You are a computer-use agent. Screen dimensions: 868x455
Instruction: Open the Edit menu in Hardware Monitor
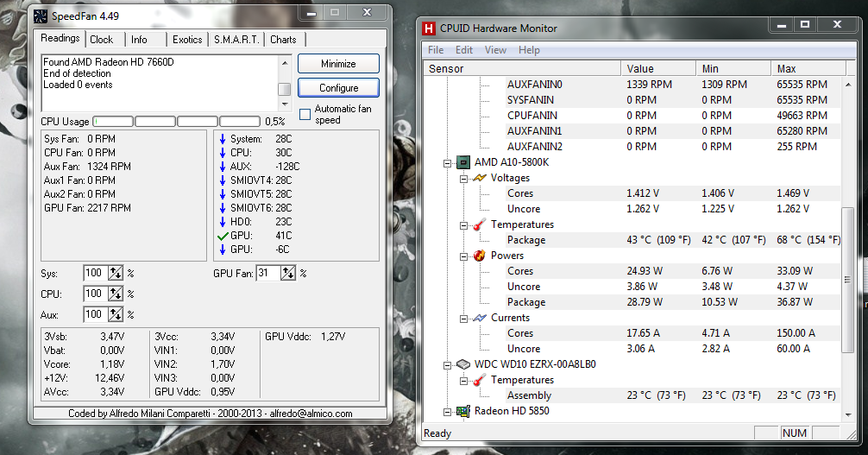[464, 50]
